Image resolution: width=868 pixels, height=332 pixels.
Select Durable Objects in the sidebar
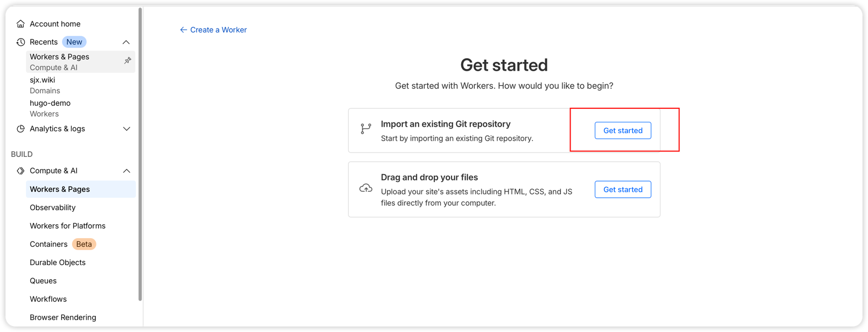[x=58, y=262]
